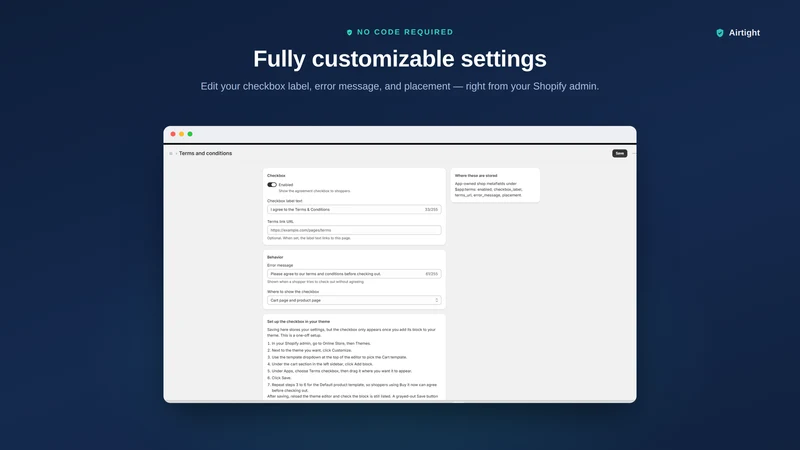Click the 'Set up the checkbox in your theme' heading
The image size is (800, 450).
(298, 321)
